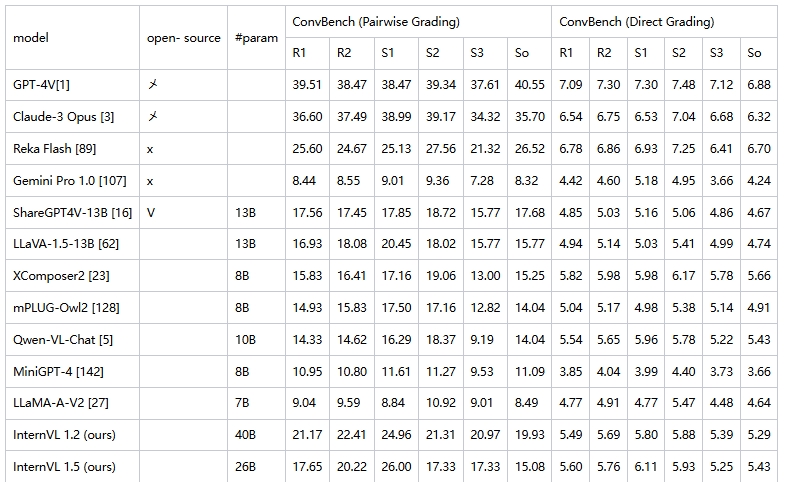Image resolution: width=786 pixels, height=482 pixels.
Task: Click the MiniGPT-4 [142] model cell
Action: click(58, 372)
